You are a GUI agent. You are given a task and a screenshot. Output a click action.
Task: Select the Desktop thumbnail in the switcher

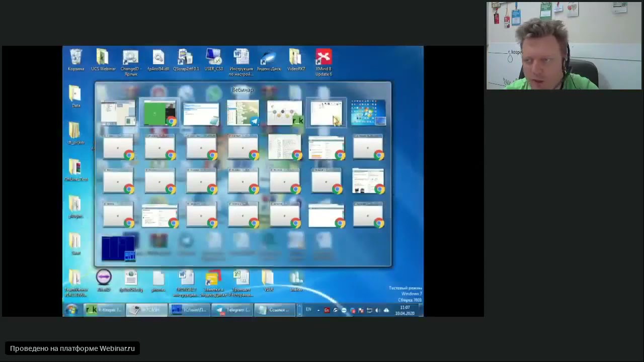click(x=368, y=113)
